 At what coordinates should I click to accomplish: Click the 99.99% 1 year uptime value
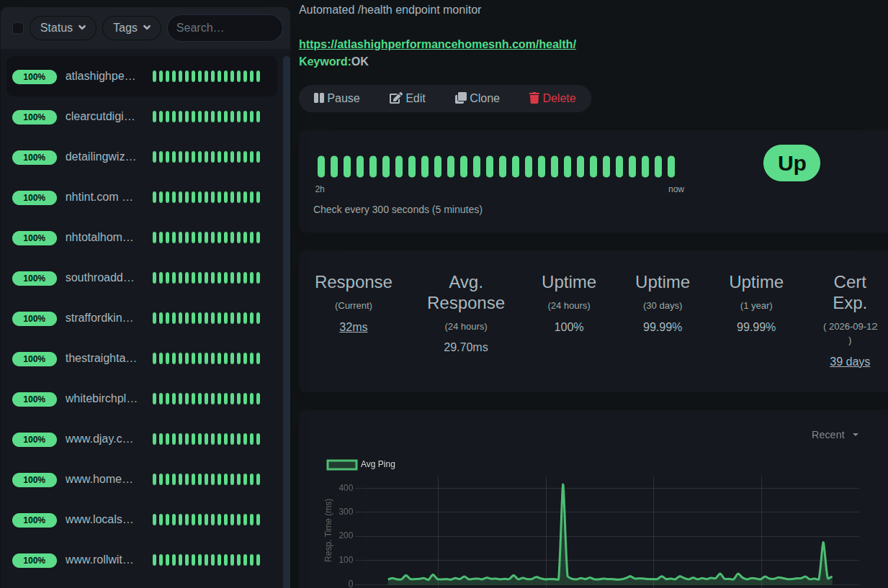[756, 327]
